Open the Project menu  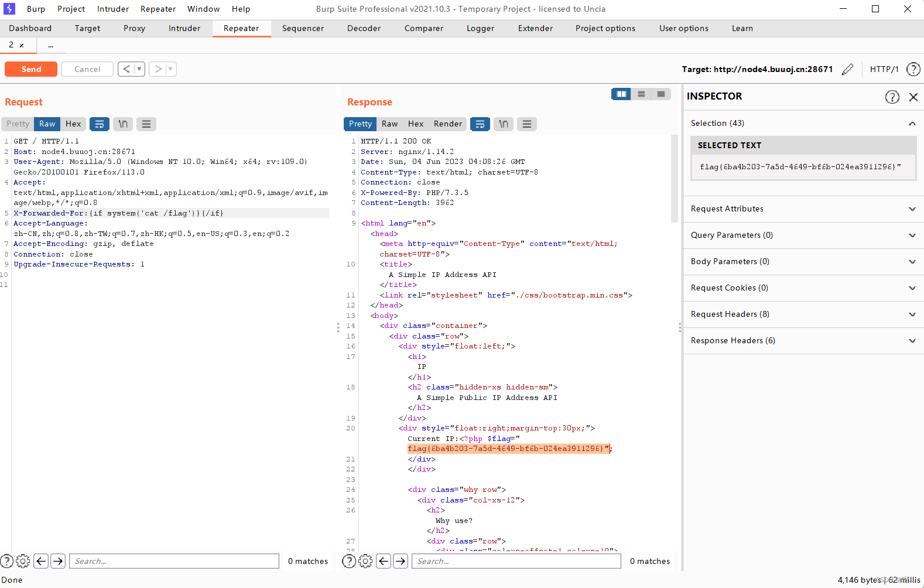pyautogui.click(x=71, y=9)
